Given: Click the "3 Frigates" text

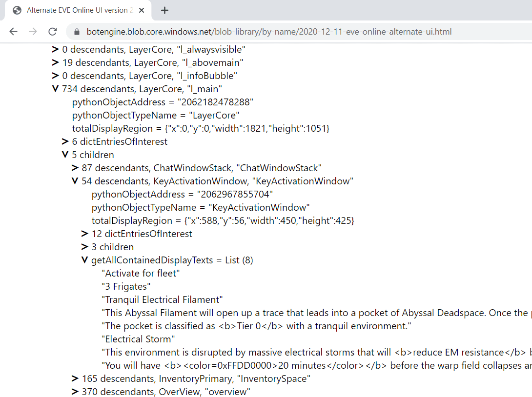Looking at the screenshot, I should click(126, 287).
